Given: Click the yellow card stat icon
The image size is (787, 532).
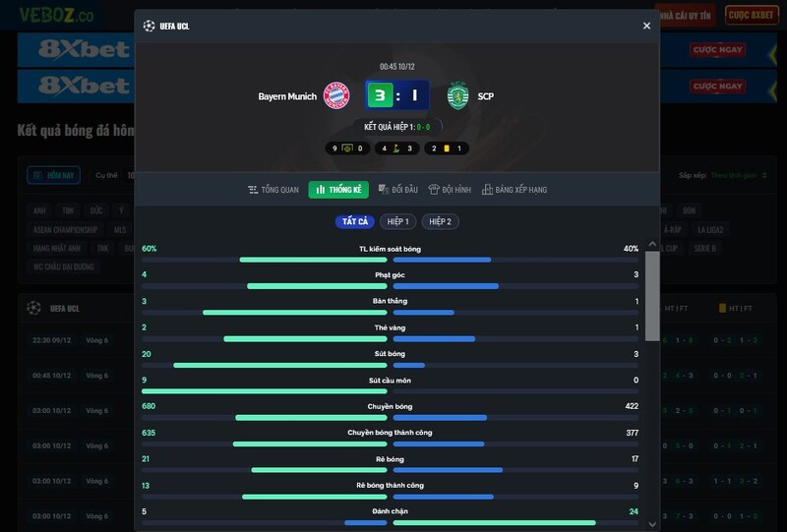Looking at the screenshot, I should pos(446,148).
